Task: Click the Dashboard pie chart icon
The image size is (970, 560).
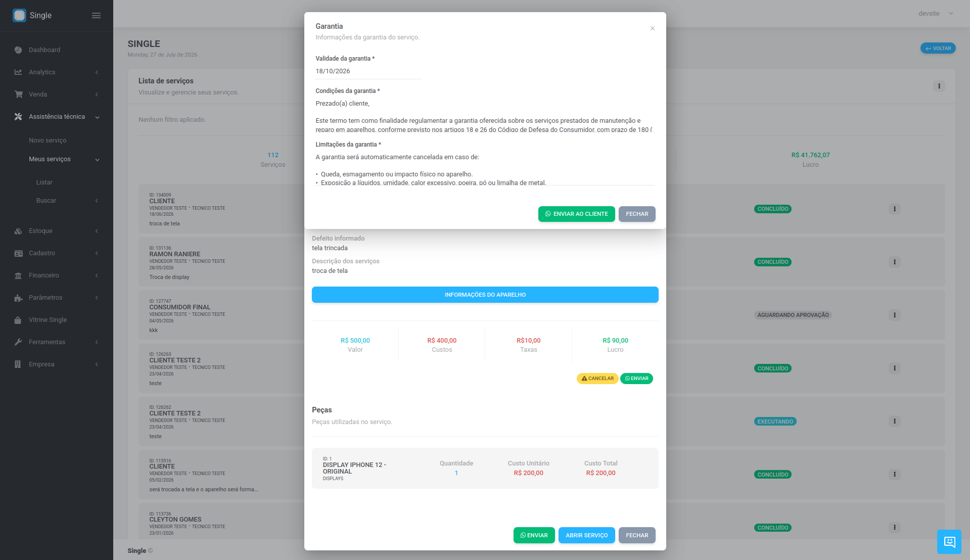Action: click(18, 50)
